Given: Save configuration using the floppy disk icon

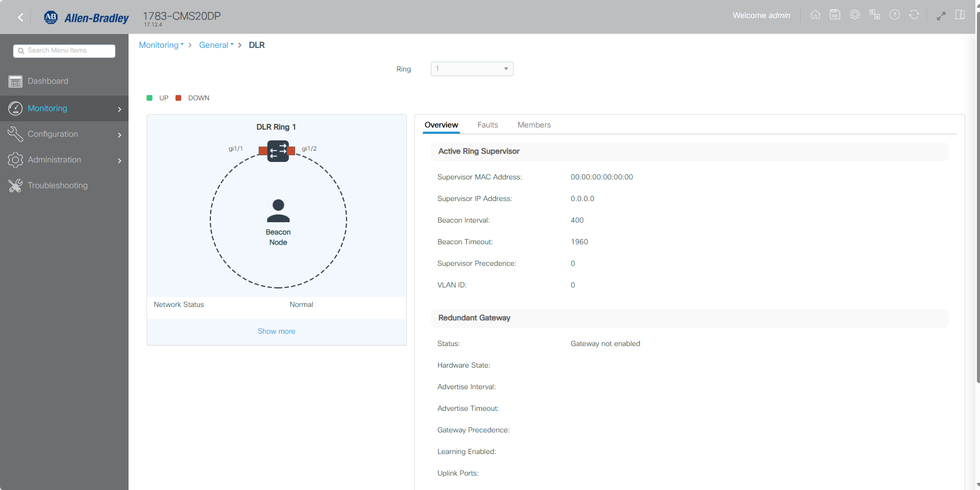Looking at the screenshot, I should pos(835,15).
